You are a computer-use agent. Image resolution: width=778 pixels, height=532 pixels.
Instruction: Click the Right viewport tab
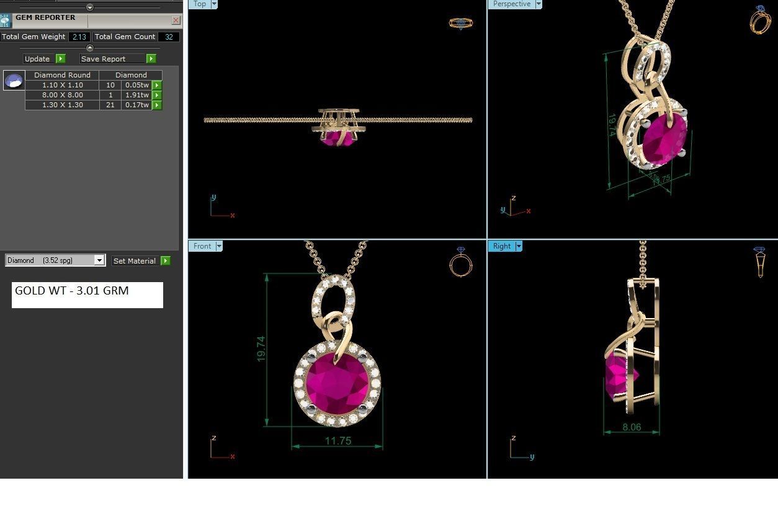pyautogui.click(x=502, y=246)
